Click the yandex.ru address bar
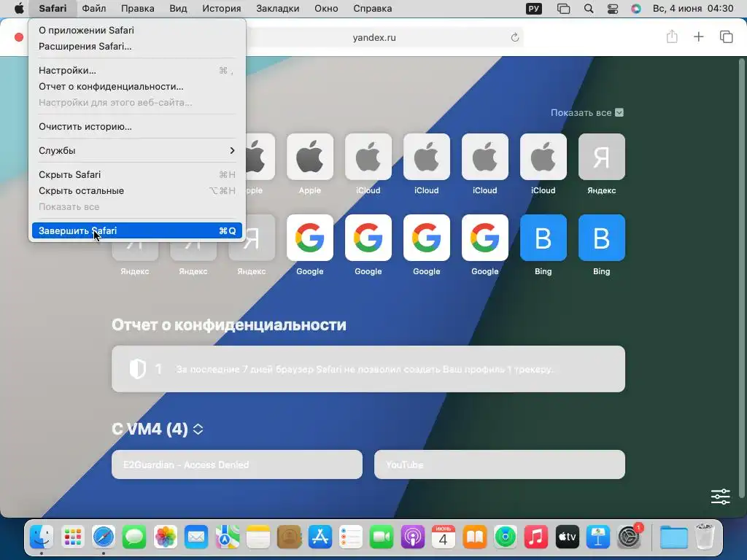 point(374,38)
